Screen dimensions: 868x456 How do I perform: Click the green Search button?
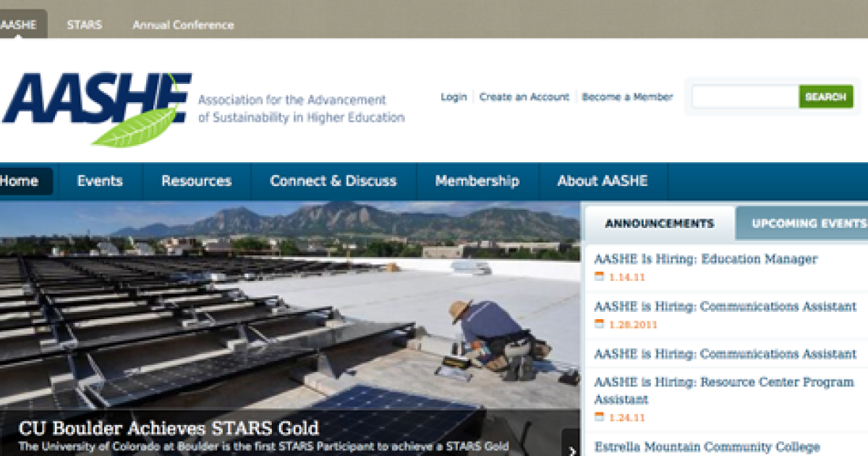click(x=826, y=96)
